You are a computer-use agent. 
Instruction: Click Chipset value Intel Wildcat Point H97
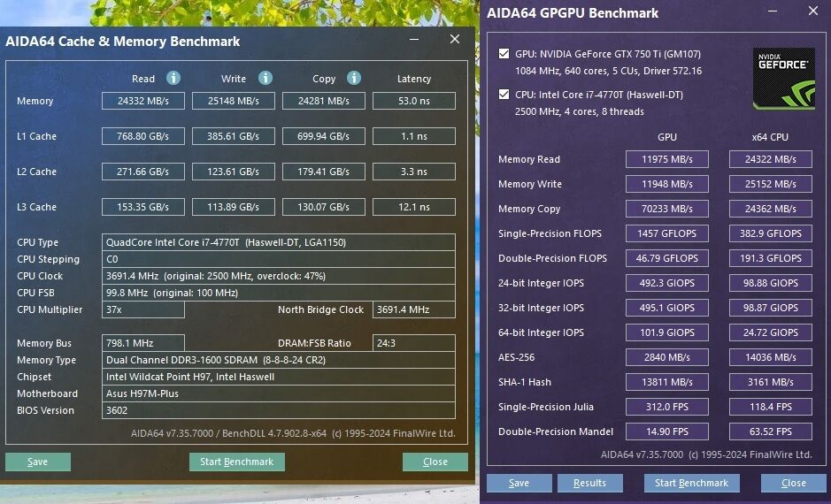tap(278, 377)
